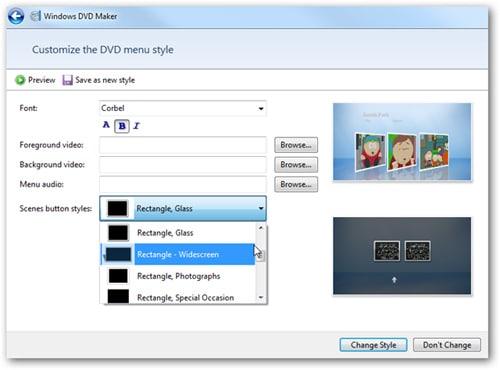Click the dropdown list scroll down arrow
500x370 pixels.
[x=261, y=297]
